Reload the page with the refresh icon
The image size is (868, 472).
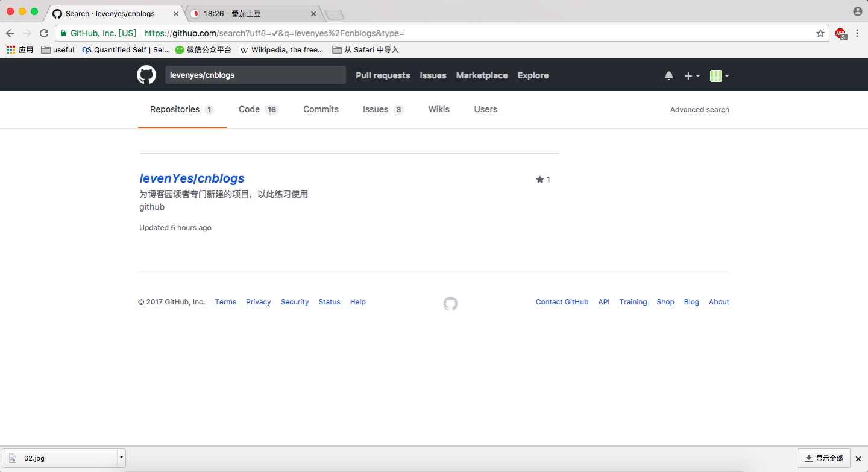[44, 33]
